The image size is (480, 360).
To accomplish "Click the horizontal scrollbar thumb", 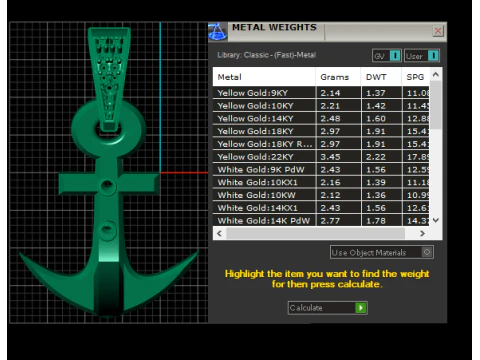I will (x=315, y=233).
